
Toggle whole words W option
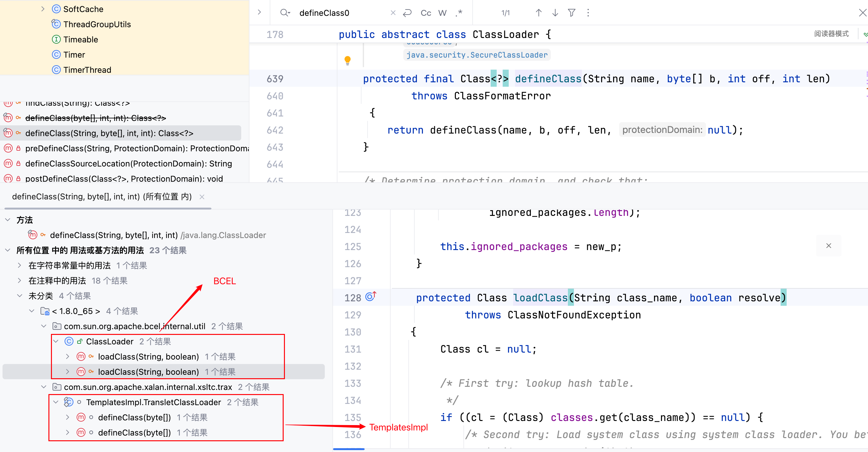pyautogui.click(x=442, y=13)
